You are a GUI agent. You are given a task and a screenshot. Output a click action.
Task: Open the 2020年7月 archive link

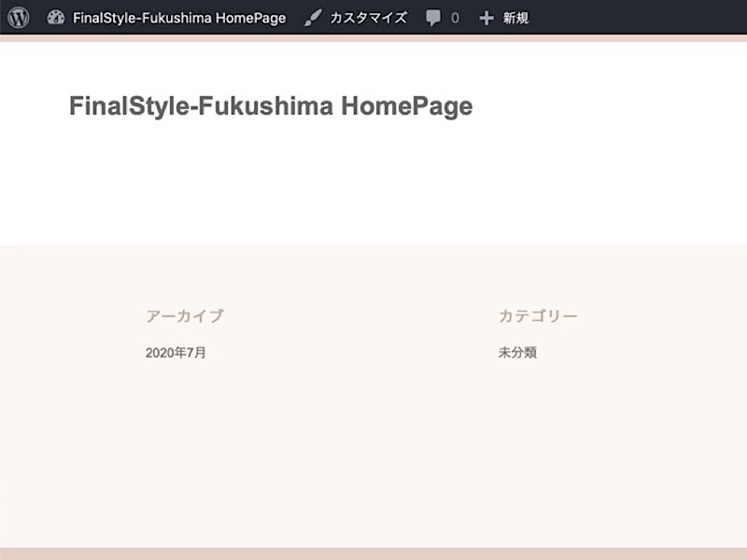[176, 353]
